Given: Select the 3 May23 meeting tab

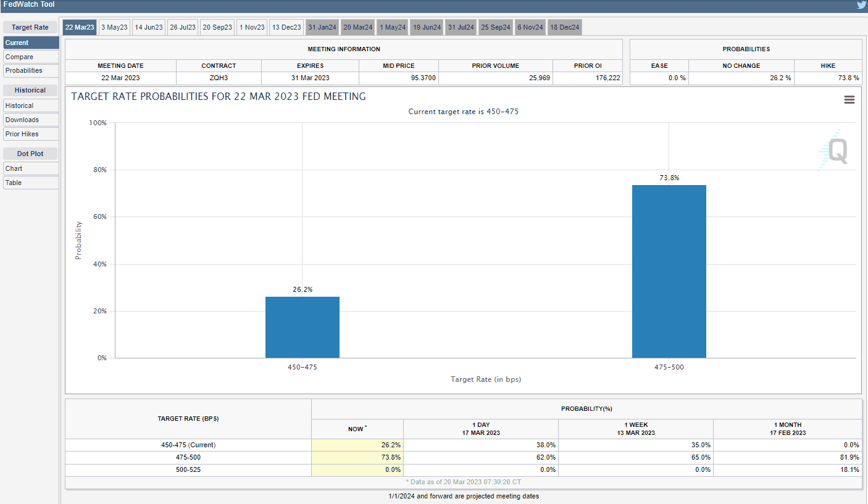Looking at the screenshot, I should click(x=114, y=27).
